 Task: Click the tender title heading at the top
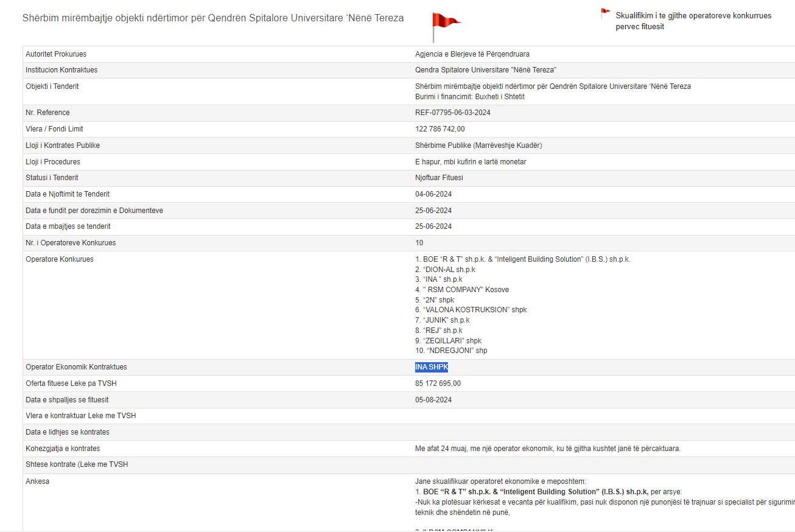coord(213,18)
